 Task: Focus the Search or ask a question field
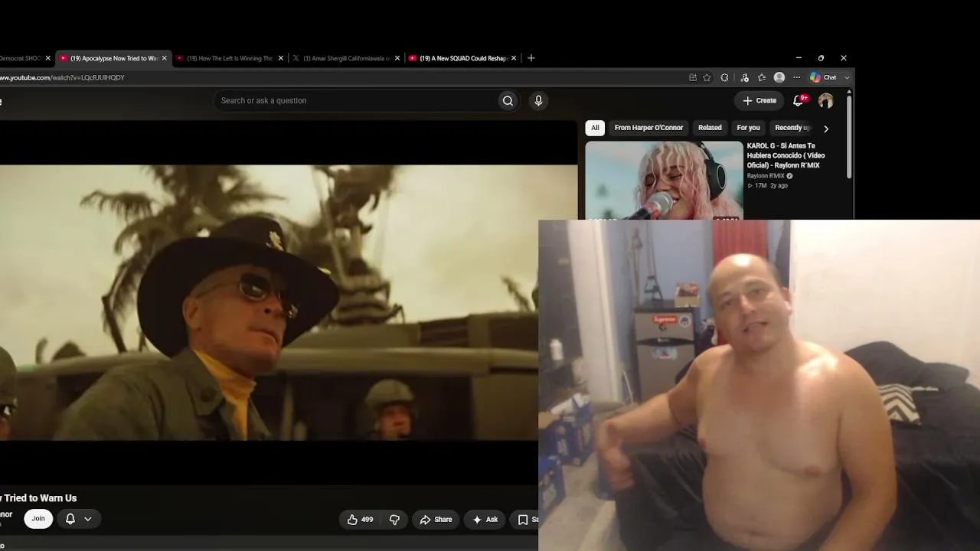355,100
